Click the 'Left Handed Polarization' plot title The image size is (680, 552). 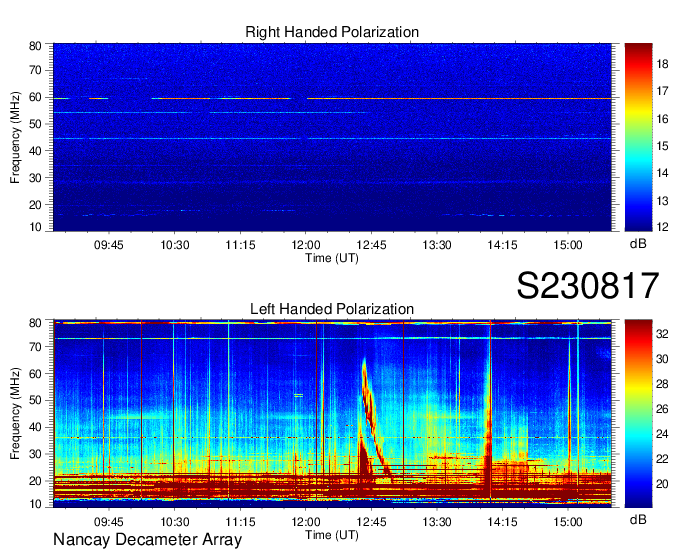click(x=332, y=309)
